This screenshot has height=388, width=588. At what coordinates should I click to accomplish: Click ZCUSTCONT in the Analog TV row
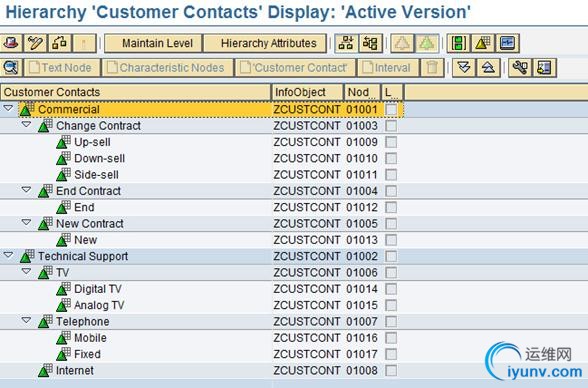(x=307, y=305)
